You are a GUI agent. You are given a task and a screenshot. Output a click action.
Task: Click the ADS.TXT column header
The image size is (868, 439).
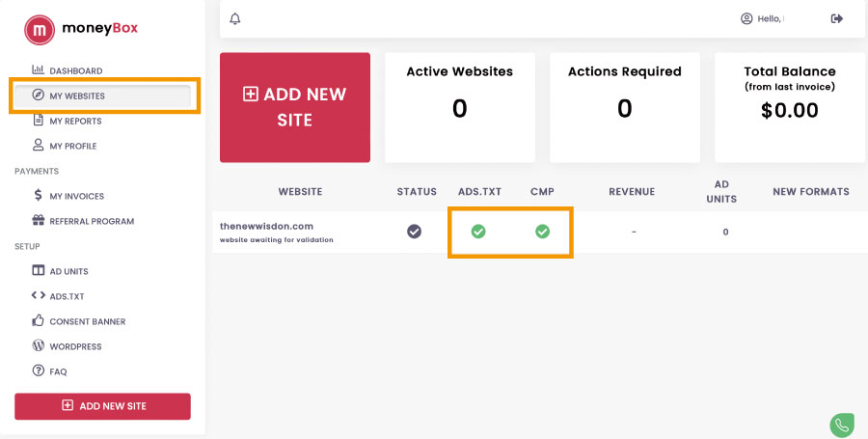(x=479, y=192)
